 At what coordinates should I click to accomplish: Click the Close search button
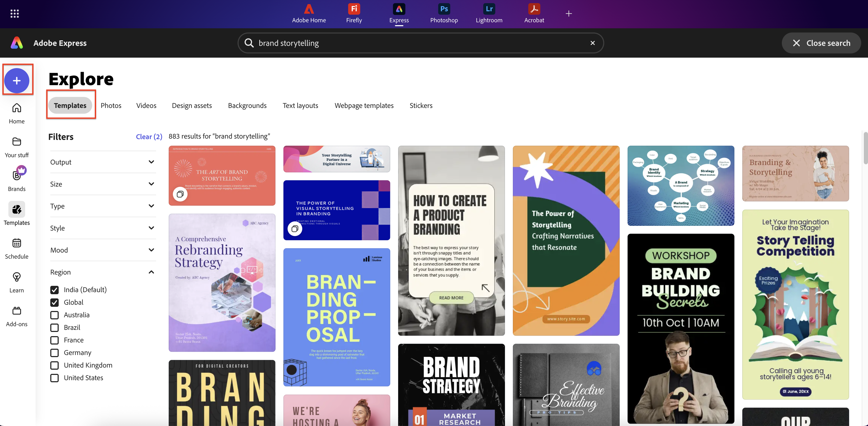coord(821,43)
